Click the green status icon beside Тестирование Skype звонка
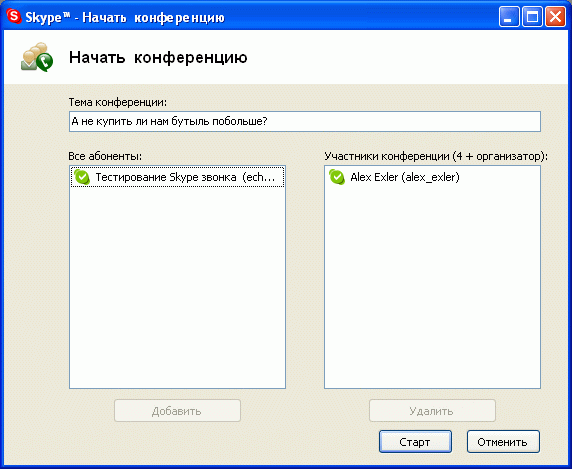 coord(82,177)
